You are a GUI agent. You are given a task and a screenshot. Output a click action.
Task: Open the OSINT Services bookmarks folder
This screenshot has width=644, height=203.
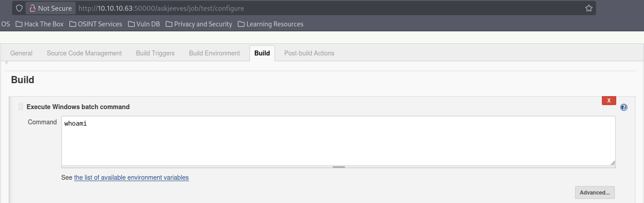96,24
